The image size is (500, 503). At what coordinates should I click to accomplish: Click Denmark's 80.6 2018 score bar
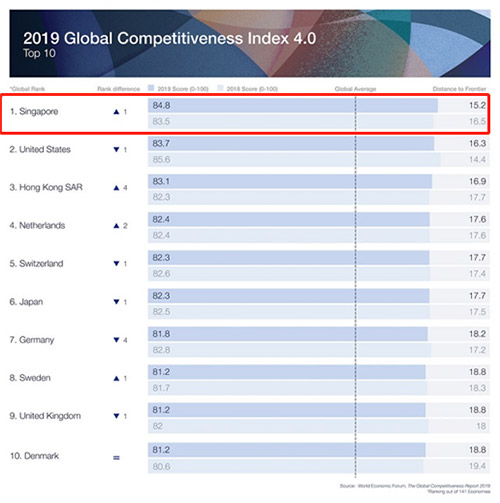pyautogui.click(x=286, y=466)
